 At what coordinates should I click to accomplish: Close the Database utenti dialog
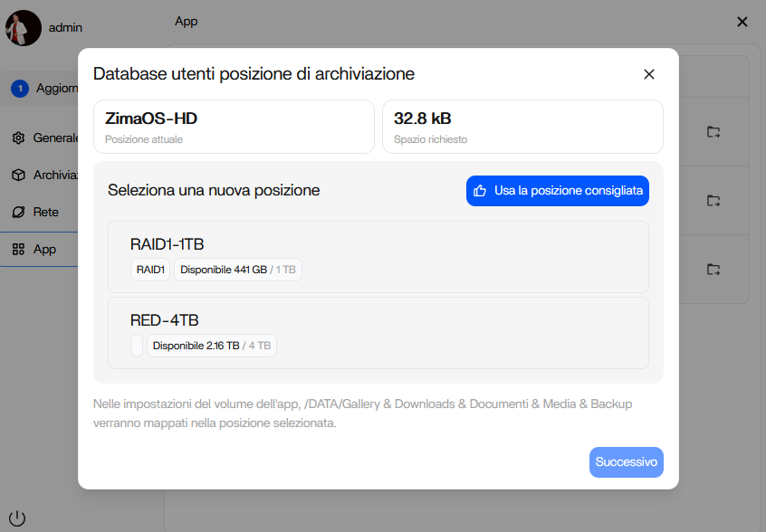(648, 74)
